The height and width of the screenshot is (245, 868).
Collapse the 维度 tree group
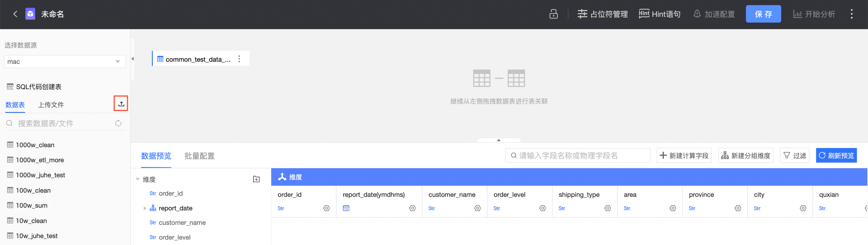click(138, 179)
